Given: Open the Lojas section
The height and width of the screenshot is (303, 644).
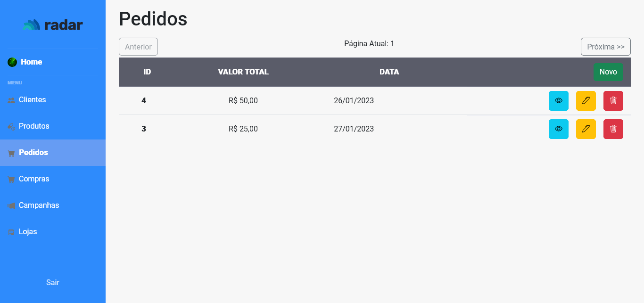Looking at the screenshot, I should [53, 232].
